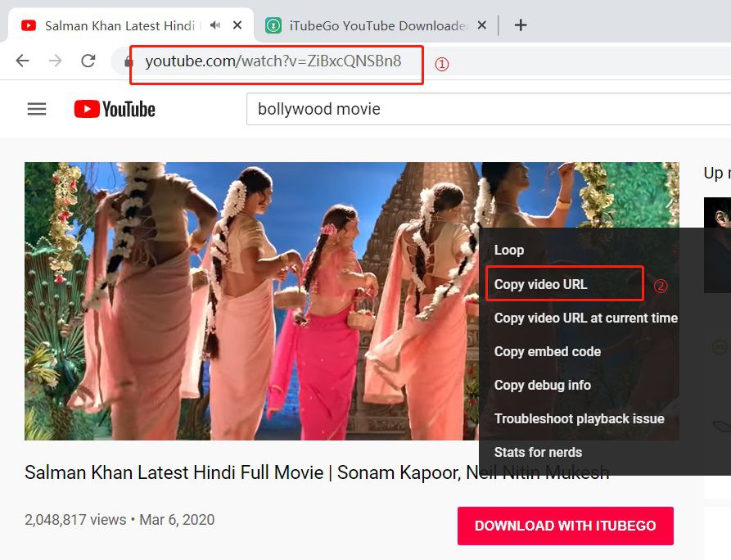Switch to the iTubeGo YouTube Downloader tab

point(377,25)
